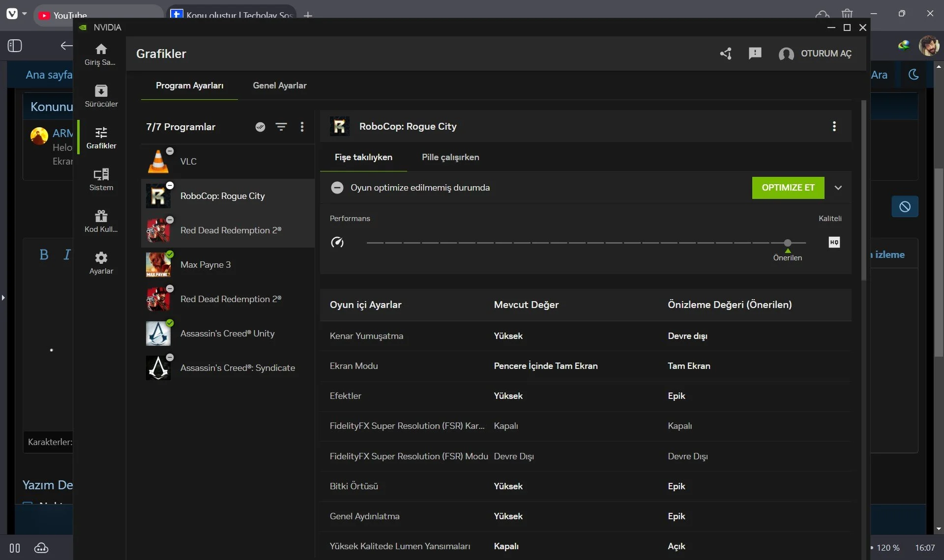Image resolution: width=944 pixels, height=560 pixels.
Task: Click Bitki Örtüsü setting label
Action: (354, 486)
